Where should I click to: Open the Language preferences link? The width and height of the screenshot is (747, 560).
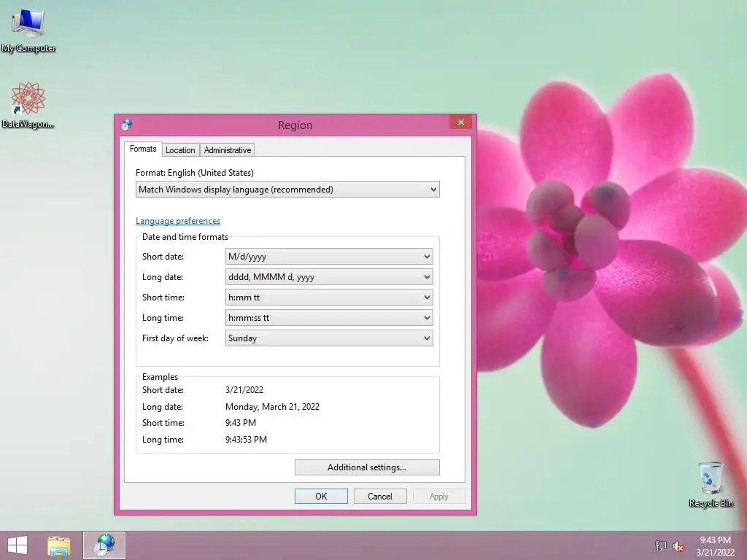point(178,221)
